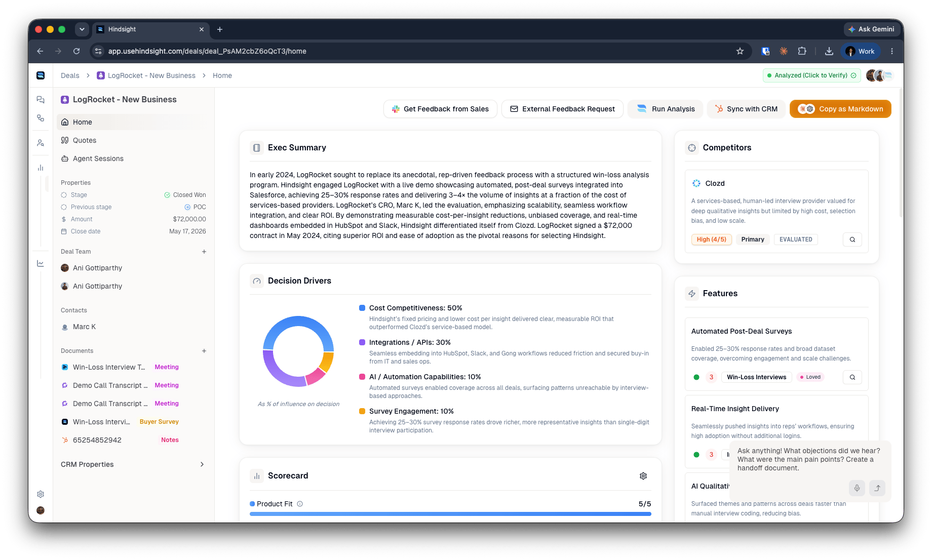
Task: Open the tab search dropdown
Action: [x=82, y=29]
